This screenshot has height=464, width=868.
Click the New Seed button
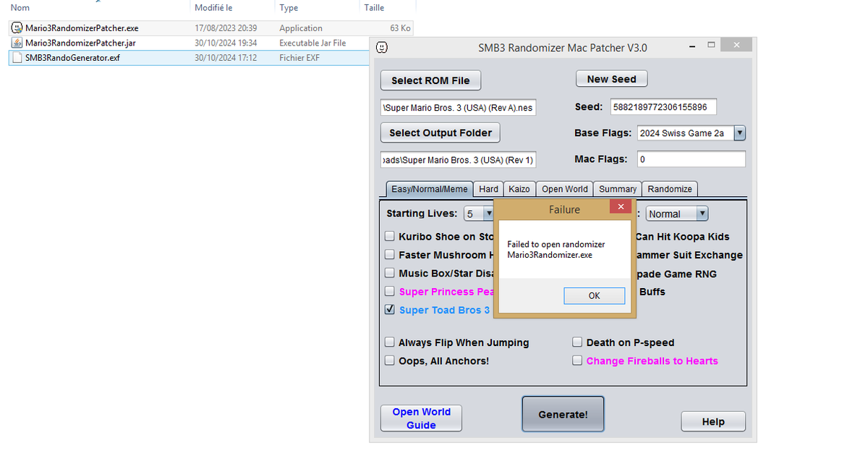[612, 79]
